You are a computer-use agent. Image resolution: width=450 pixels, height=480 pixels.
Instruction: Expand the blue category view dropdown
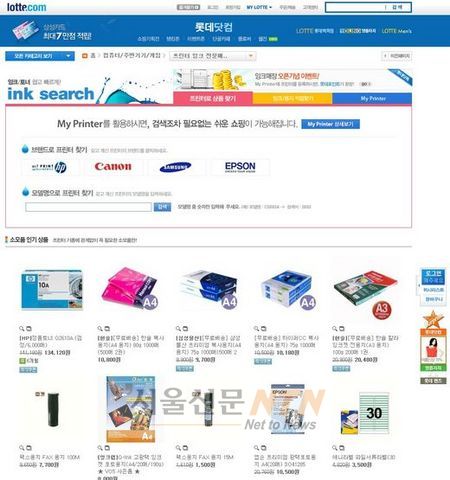point(40,56)
